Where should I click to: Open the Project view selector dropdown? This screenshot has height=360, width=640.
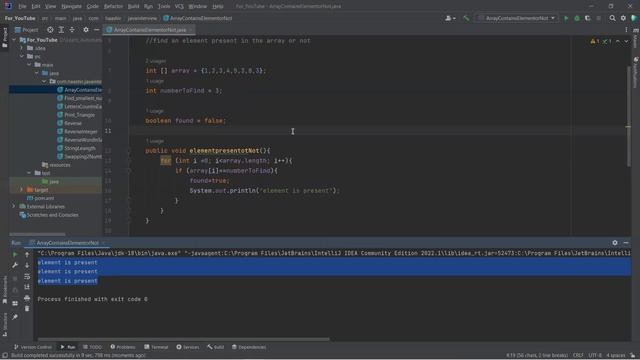(27, 30)
